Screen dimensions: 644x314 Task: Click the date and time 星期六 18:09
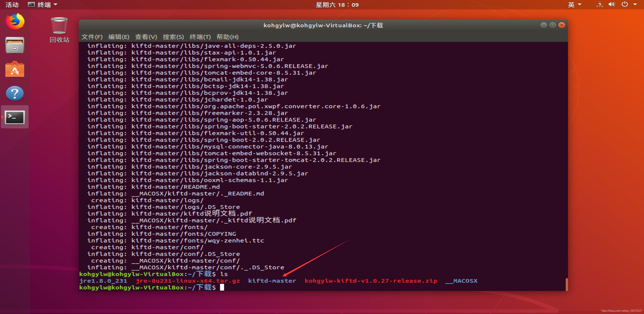[x=337, y=5]
